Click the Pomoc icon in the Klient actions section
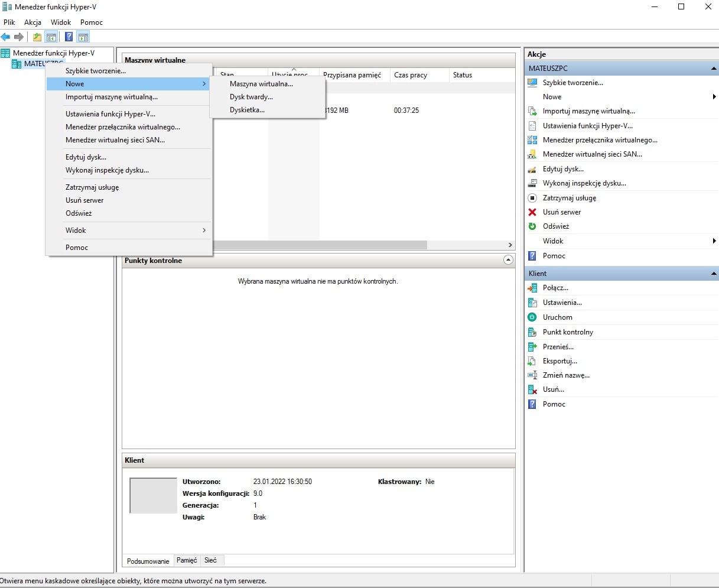This screenshot has height=588, width=719. point(532,404)
